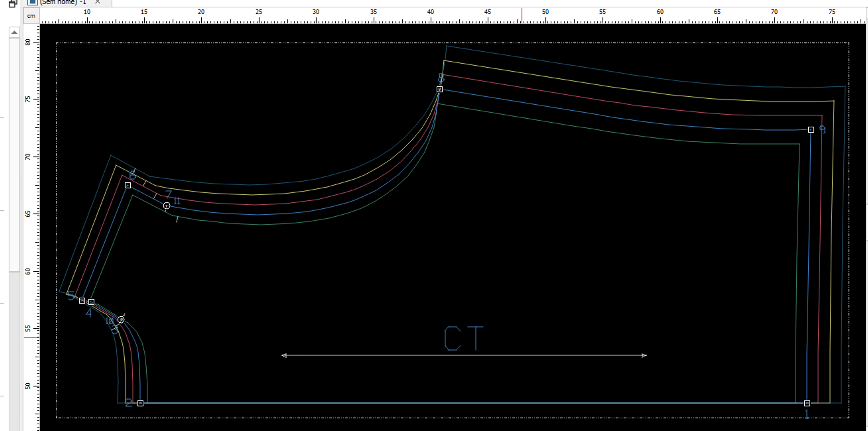Viewport: 868px width, 431px height.
Task: Click the 'cm' ruler unit button
Action: pyautogui.click(x=31, y=16)
